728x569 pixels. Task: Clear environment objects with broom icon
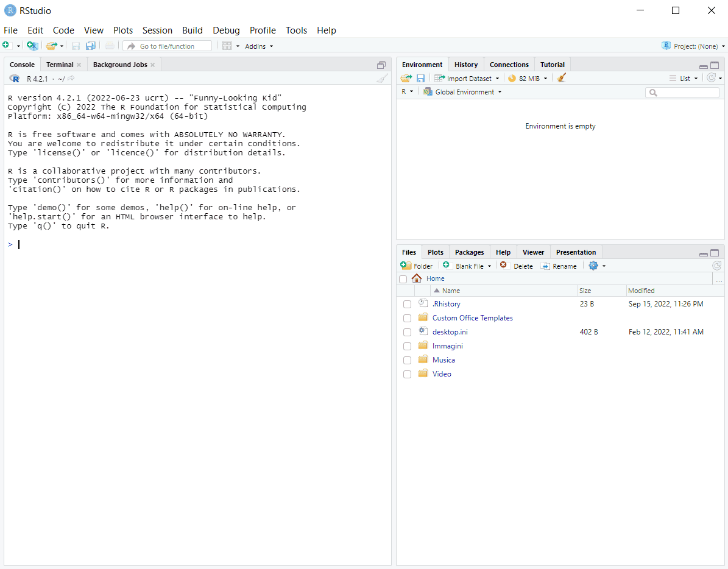(562, 78)
